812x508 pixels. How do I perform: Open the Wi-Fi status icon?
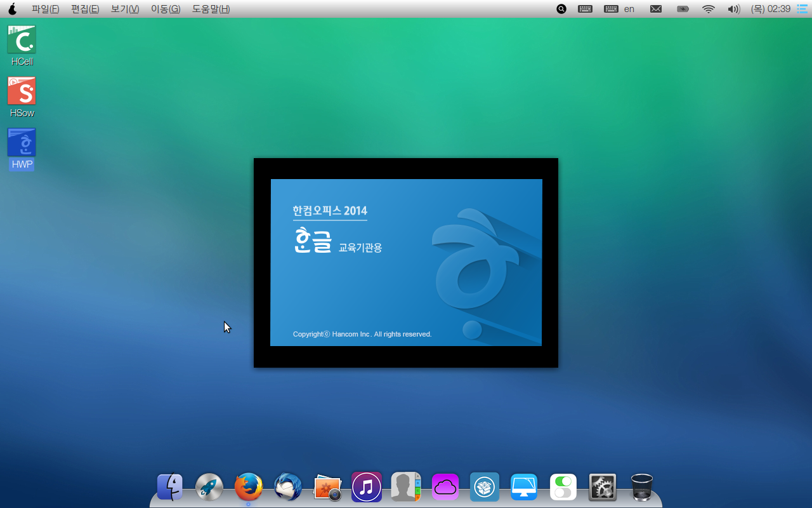[709, 9]
